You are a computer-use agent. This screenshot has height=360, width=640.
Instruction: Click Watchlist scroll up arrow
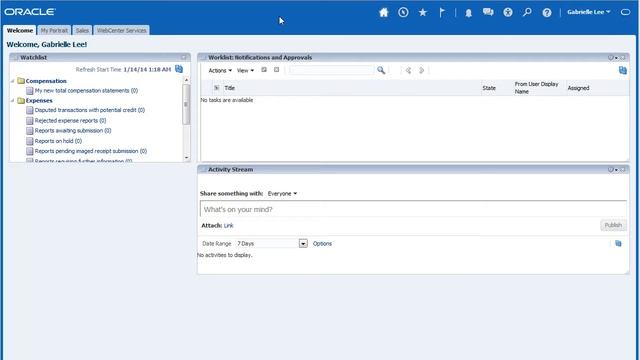[x=187, y=80]
